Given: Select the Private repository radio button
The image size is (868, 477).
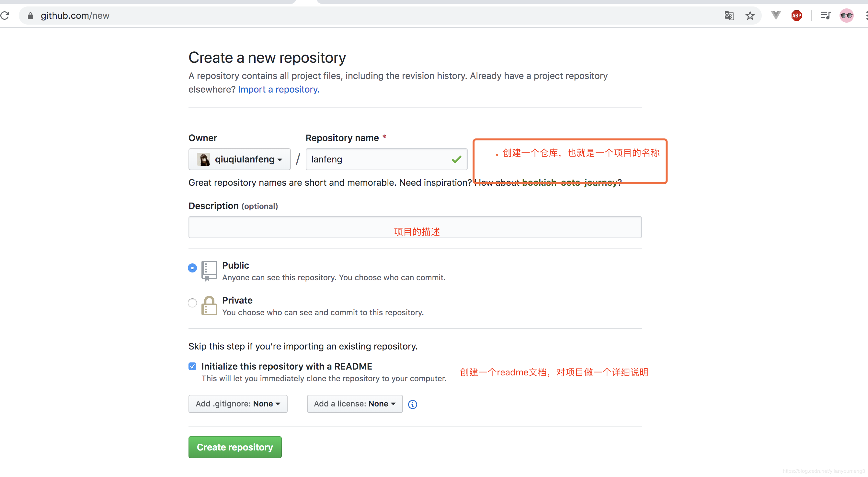Looking at the screenshot, I should (x=192, y=303).
